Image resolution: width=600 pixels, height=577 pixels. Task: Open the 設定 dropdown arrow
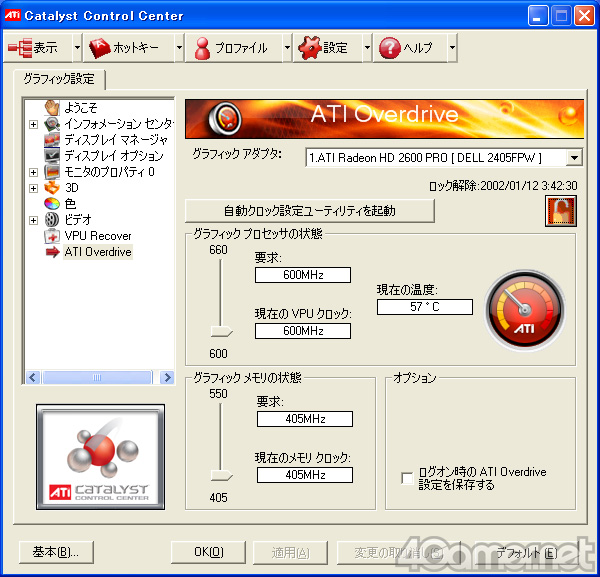point(367,48)
